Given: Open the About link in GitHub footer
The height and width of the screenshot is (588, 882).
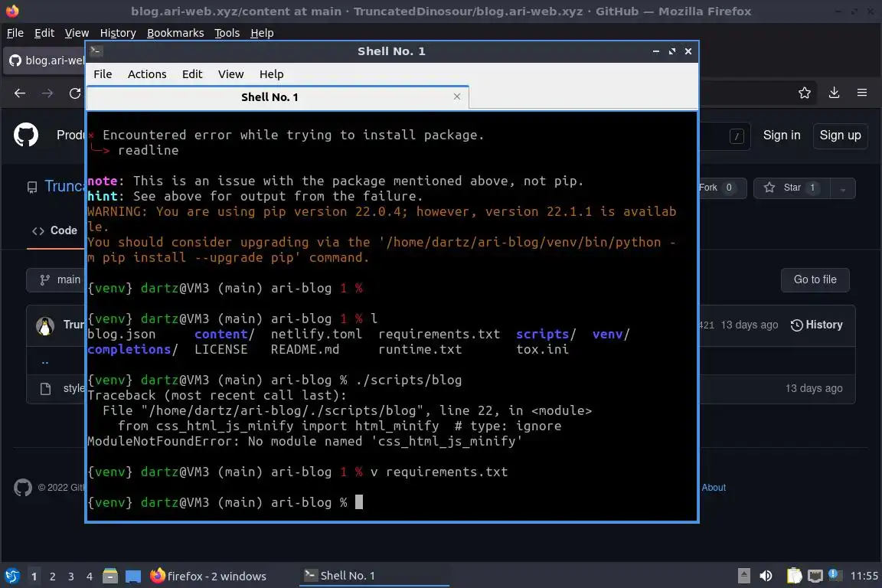Looking at the screenshot, I should 714,487.
